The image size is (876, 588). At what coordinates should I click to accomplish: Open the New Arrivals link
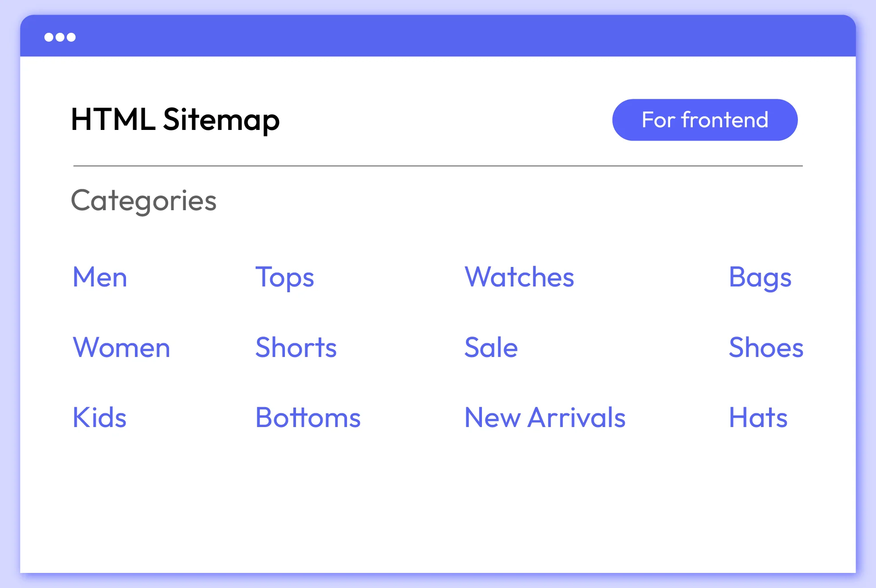coord(545,417)
